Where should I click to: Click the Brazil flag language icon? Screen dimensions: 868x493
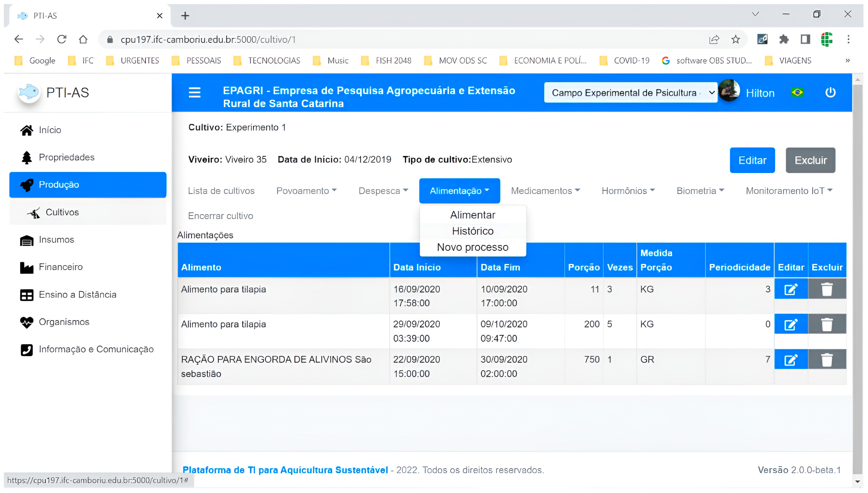tap(797, 92)
